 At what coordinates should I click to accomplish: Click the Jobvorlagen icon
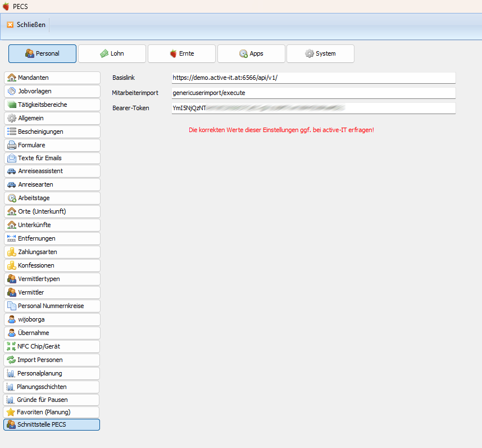point(11,91)
